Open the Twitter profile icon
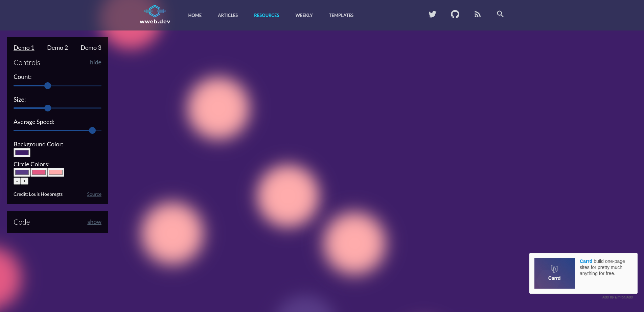This screenshot has width=644, height=312. (432, 14)
